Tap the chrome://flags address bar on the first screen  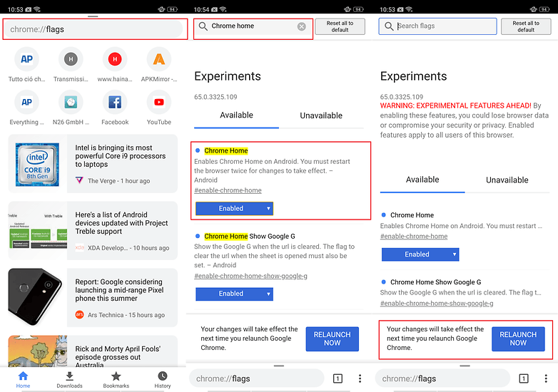point(93,29)
